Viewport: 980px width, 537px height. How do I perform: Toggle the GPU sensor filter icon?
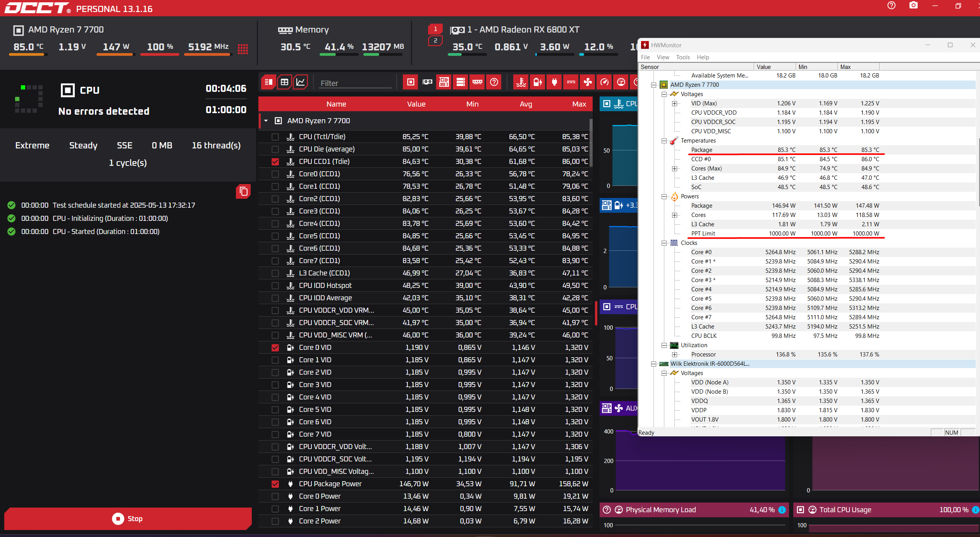(x=427, y=82)
